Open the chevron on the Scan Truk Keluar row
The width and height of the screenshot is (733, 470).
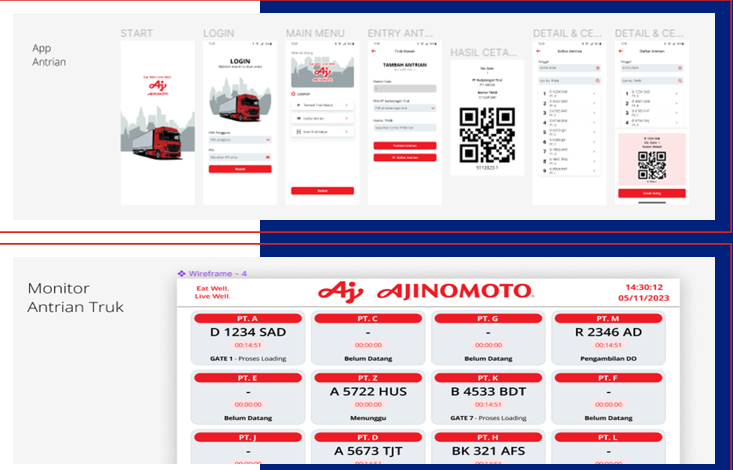coord(346,132)
